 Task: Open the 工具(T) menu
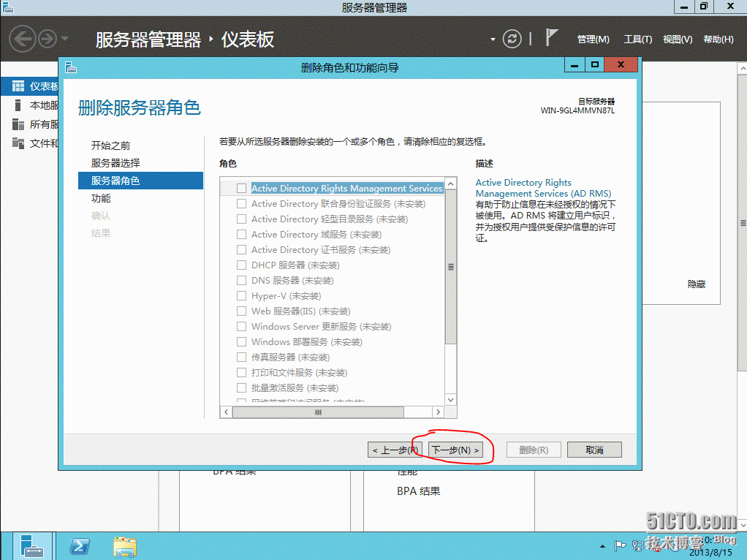click(638, 39)
